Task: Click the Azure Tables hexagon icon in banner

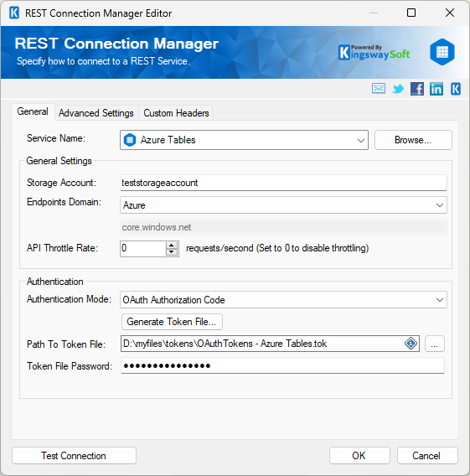Action: pos(442,52)
